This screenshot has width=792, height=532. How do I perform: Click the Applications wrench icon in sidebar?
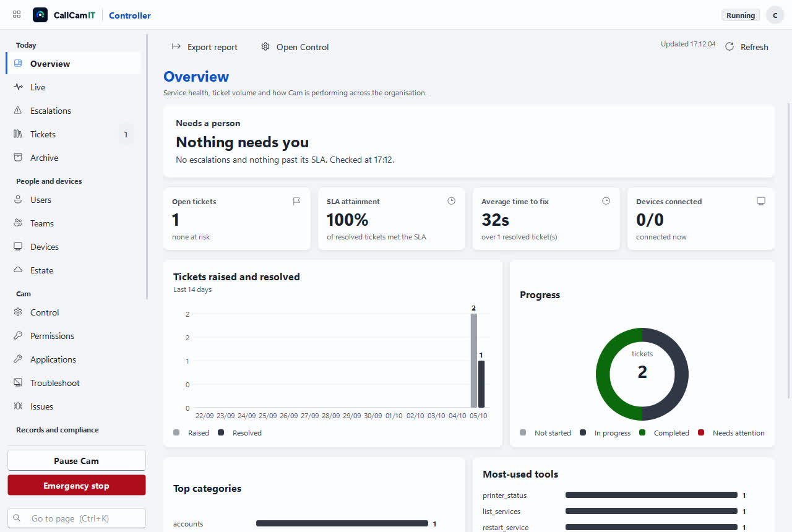pos(18,359)
